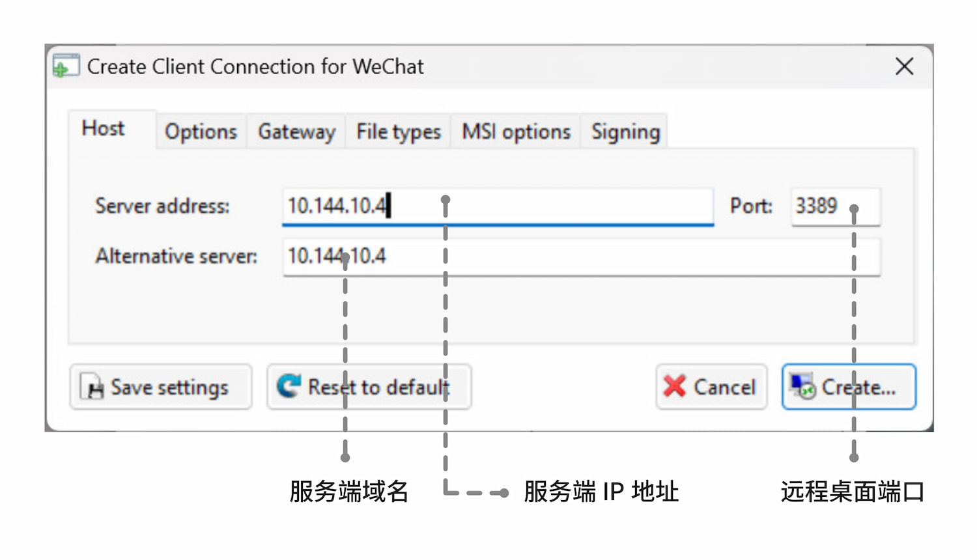Click the blue circular reset arrow icon

click(x=289, y=385)
